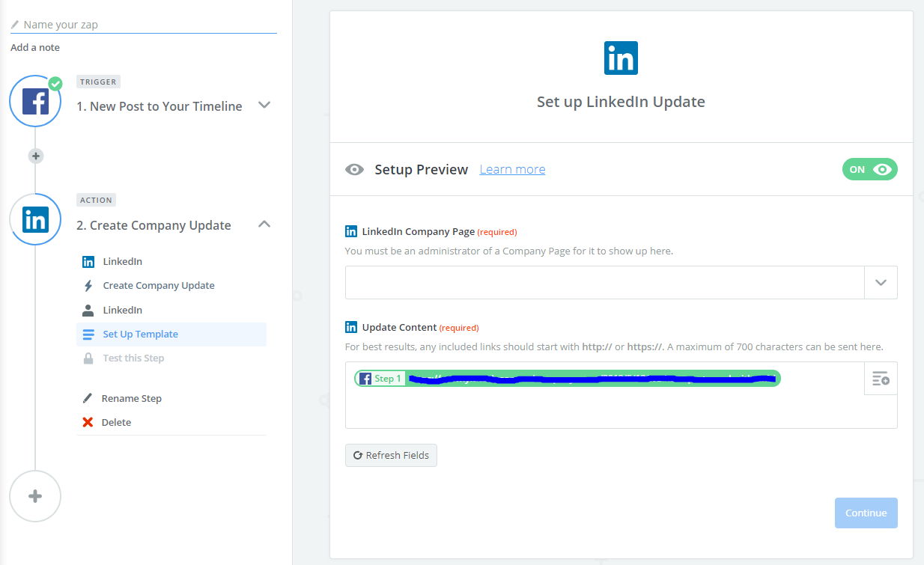Click the lightning bolt Create Company Update icon

point(88,286)
